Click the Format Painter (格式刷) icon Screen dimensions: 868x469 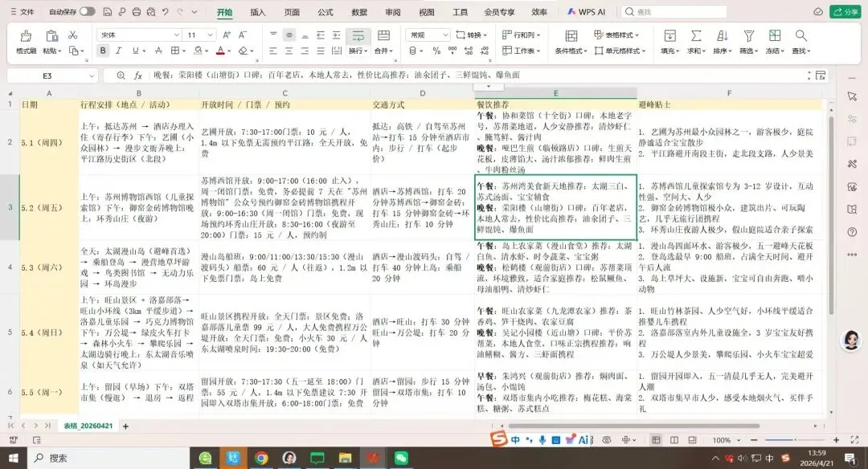click(26, 36)
